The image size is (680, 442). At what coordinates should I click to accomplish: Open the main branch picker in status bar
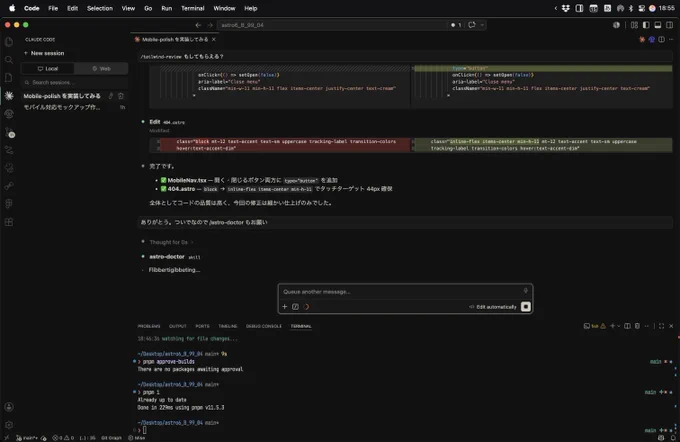click(27, 438)
